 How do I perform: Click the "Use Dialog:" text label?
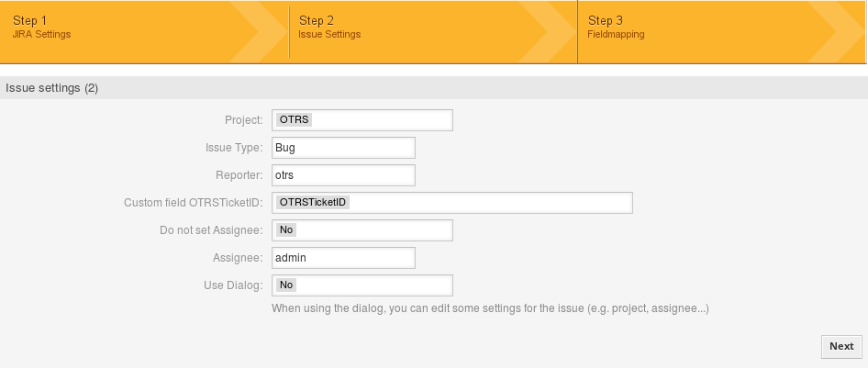[233, 285]
